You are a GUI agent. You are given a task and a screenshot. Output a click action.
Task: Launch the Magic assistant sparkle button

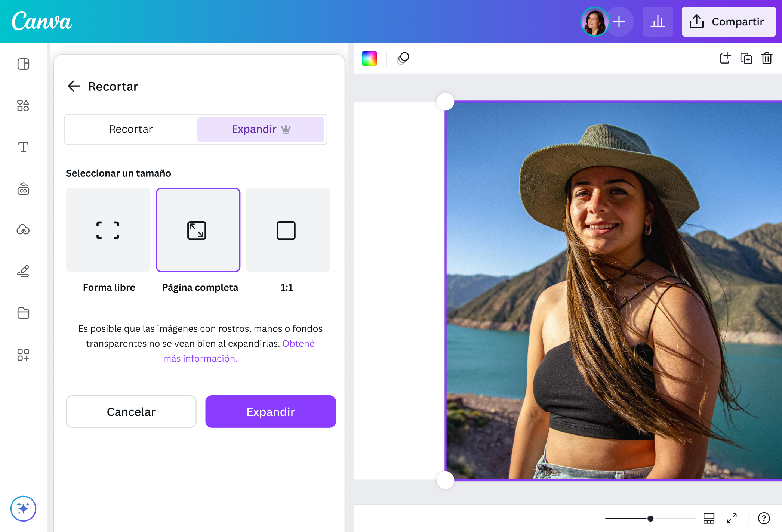click(23, 508)
